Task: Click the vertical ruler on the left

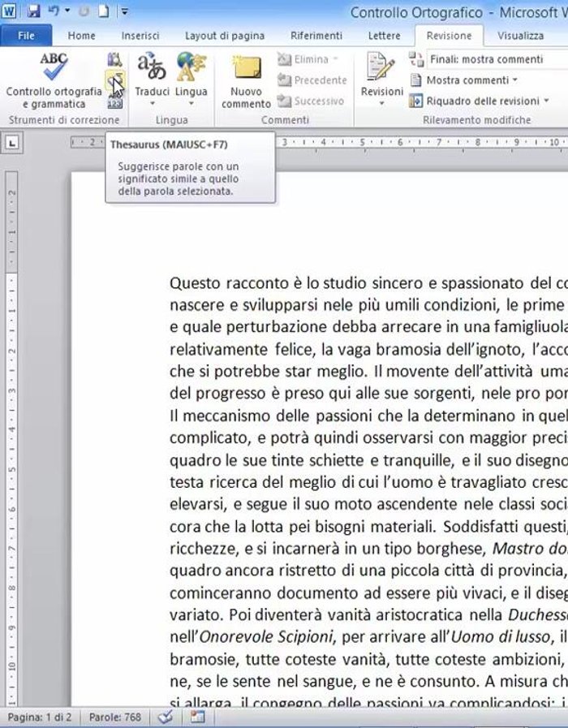Action: pos(12,439)
